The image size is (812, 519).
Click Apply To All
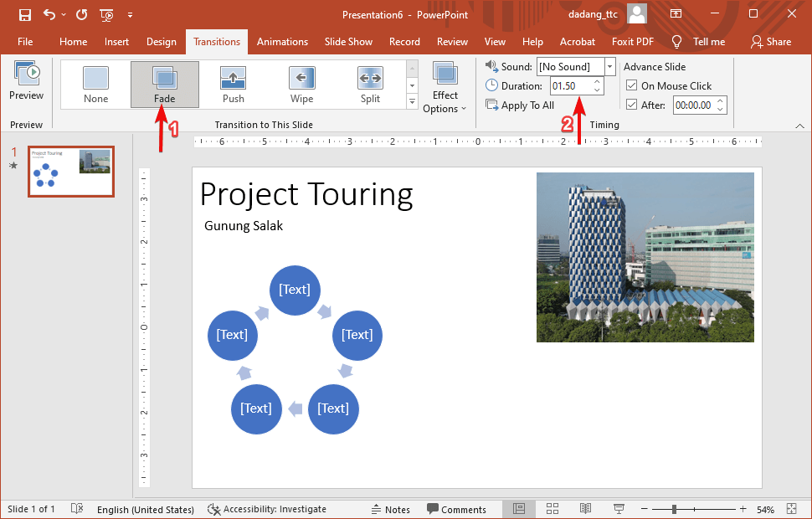point(521,105)
